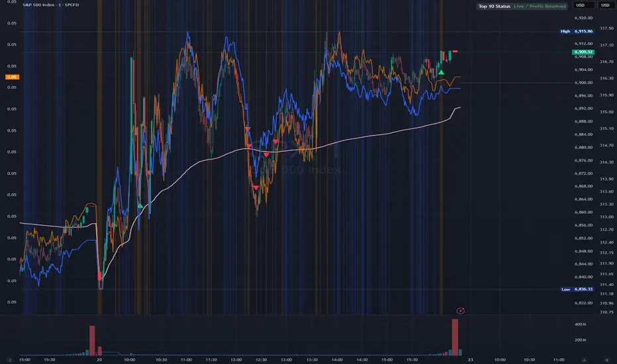Click the 13:00 time label

click(286, 359)
